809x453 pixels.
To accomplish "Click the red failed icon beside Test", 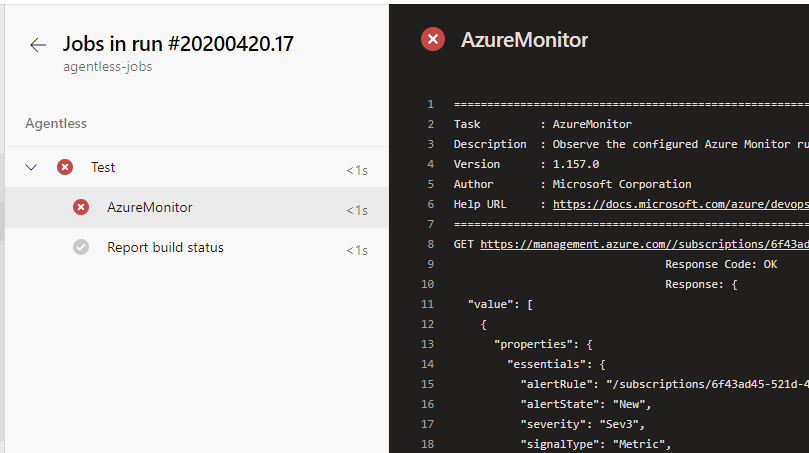I will 64,167.
